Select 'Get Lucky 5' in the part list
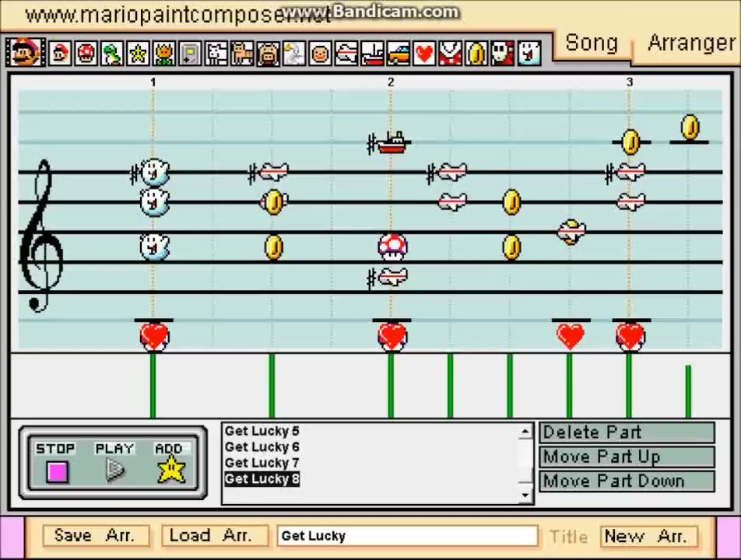The width and height of the screenshot is (741, 560). [x=262, y=431]
